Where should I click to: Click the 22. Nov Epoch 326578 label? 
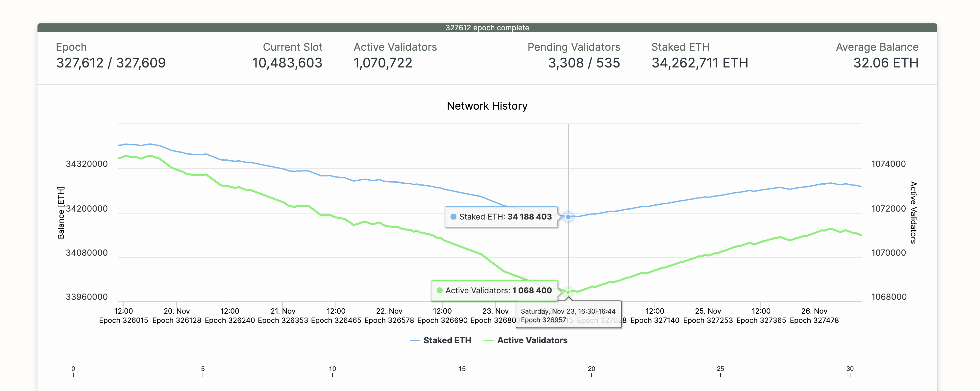coord(389,316)
